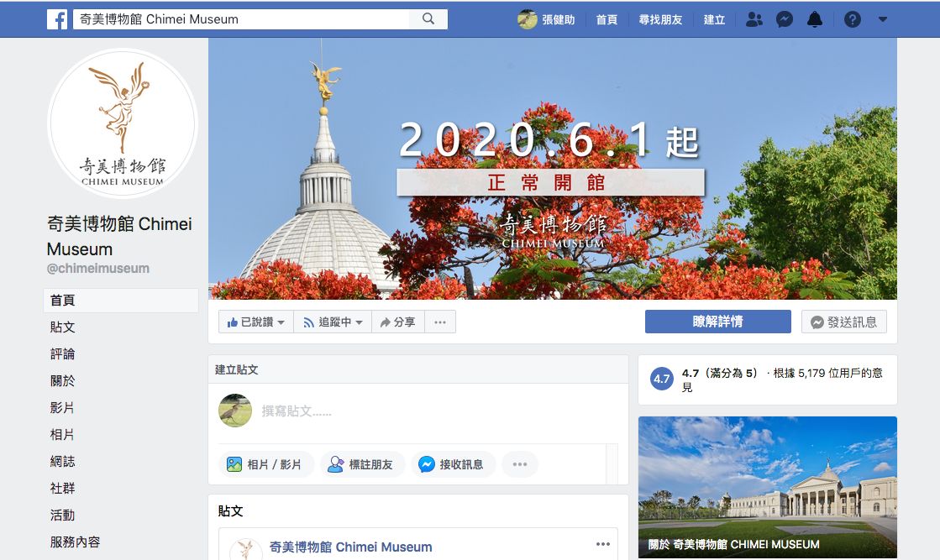The width and height of the screenshot is (940, 560).
Task: Open the cover photo with 2020.6.1 banner
Action: pos(552,168)
